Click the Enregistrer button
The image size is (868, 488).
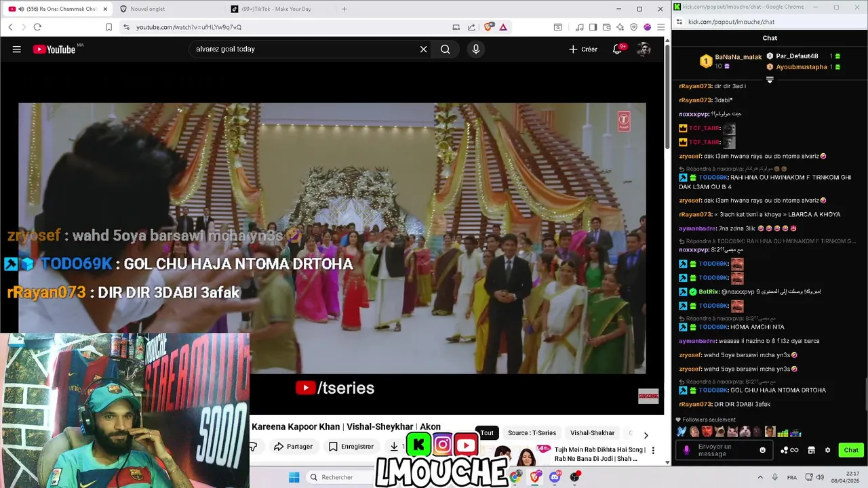351,447
